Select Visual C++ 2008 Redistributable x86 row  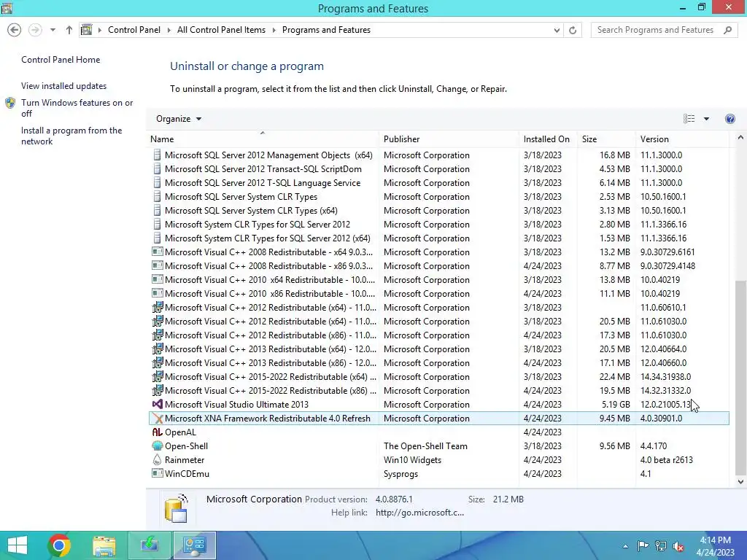[x=438, y=265]
